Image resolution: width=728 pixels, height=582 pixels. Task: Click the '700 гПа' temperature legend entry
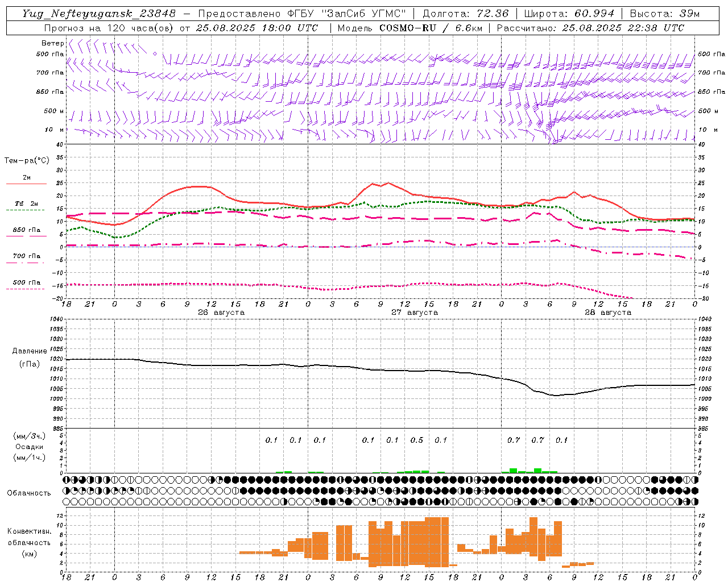[x=26, y=256]
